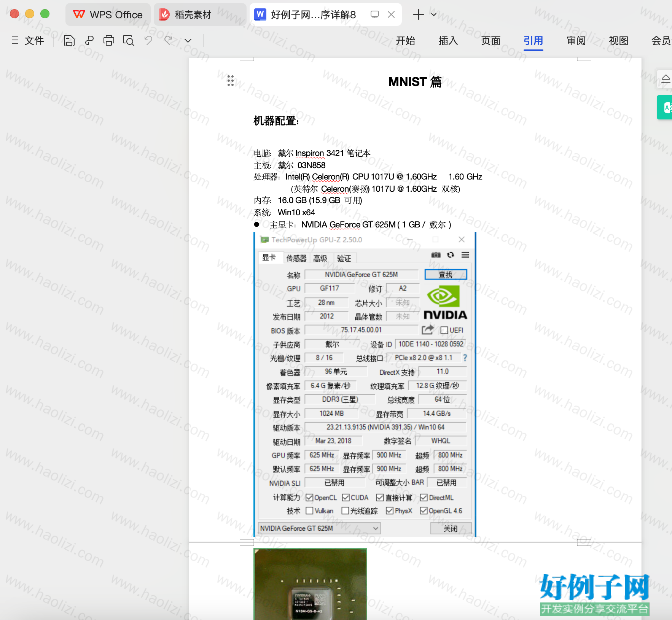Switch to the 插入 ribbon tab
672x620 pixels.
click(448, 41)
